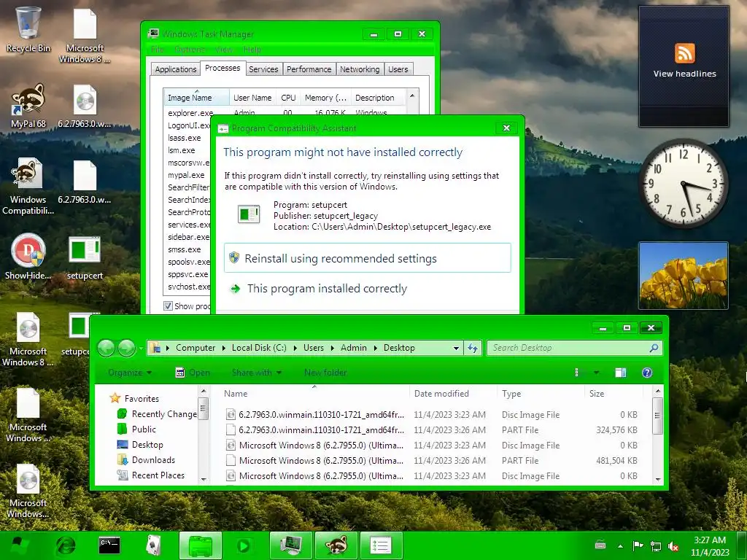
Task: Switch to Task Manager taskbar button
Action: pyautogui.click(x=290, y=545)
